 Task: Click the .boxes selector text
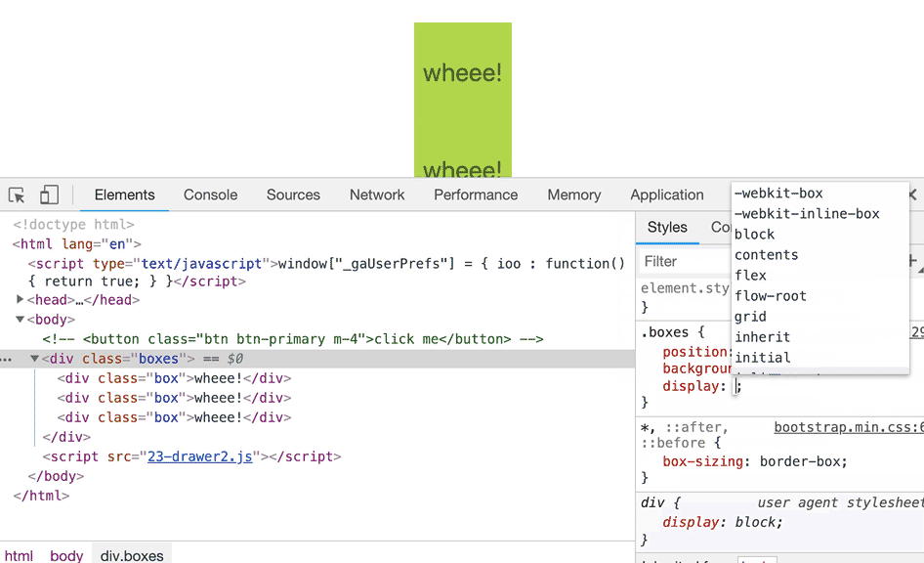pos(665,332)
